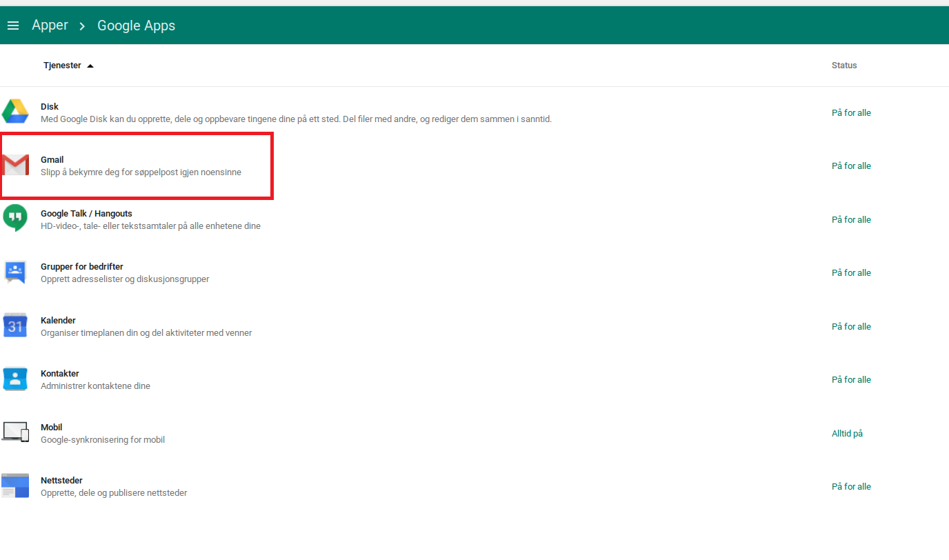This screenshot has height=560, width=949.
Task: Click Gmail's 'På for alle' status
Action: click(x=851, y=166)
